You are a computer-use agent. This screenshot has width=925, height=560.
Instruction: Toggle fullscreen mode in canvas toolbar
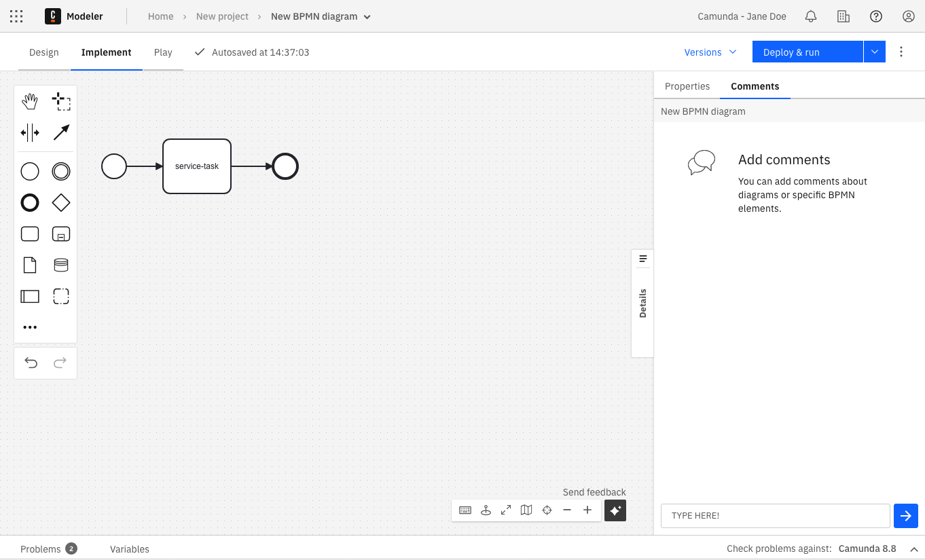506,510
